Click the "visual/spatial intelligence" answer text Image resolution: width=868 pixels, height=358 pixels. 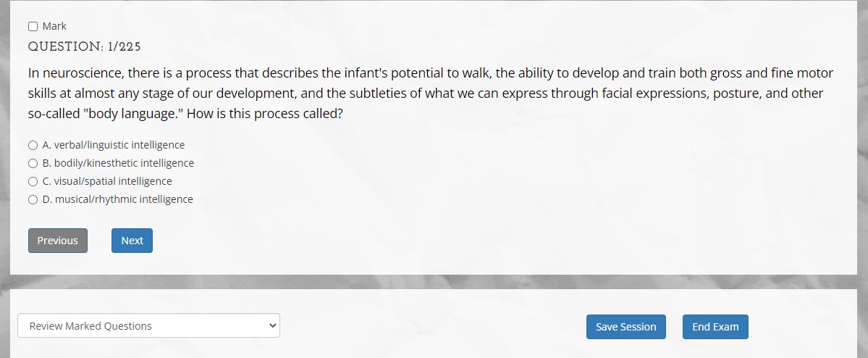pos(113,181)
